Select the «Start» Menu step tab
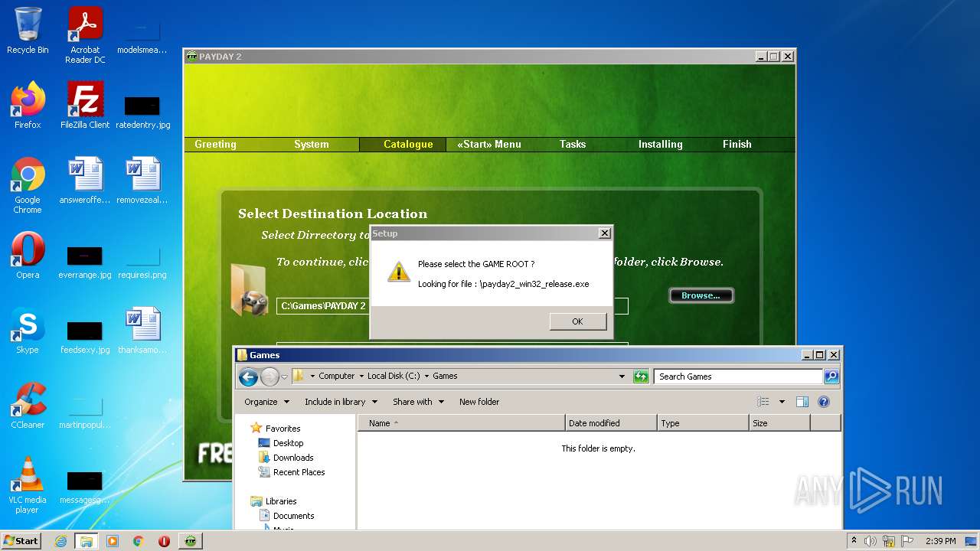Screen dimensions: 980x551 [489, 144]
